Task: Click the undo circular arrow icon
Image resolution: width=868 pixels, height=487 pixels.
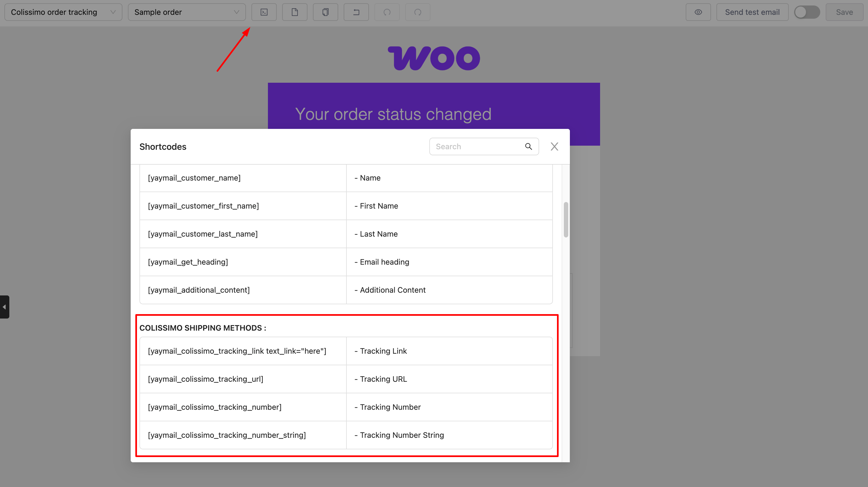Action: click(x=387, y=12)
